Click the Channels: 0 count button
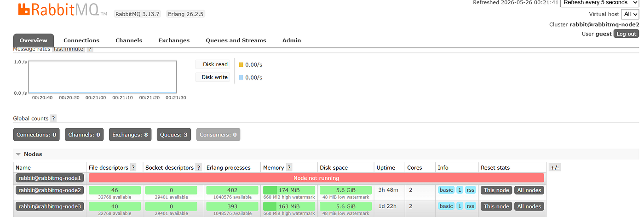This screenshot has height=217, width=644. 84,135
